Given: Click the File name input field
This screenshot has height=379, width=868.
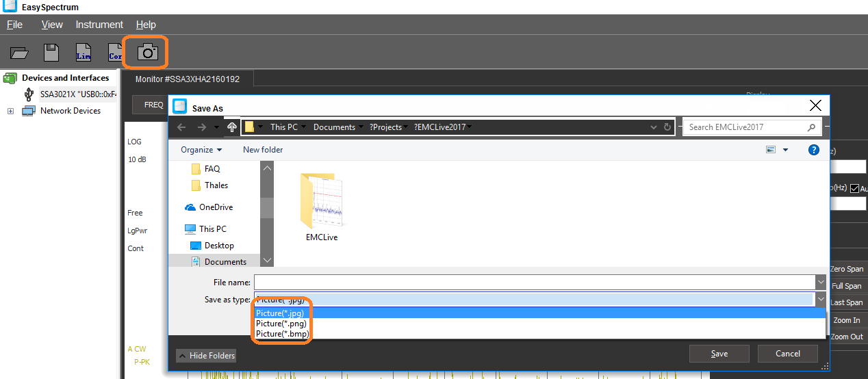Looking at the screenshot, I should (x=534, y=282).
